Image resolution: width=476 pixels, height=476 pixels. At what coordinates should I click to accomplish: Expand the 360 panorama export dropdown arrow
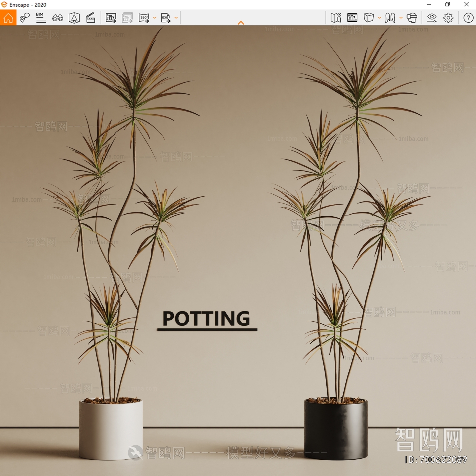(155, 18)
